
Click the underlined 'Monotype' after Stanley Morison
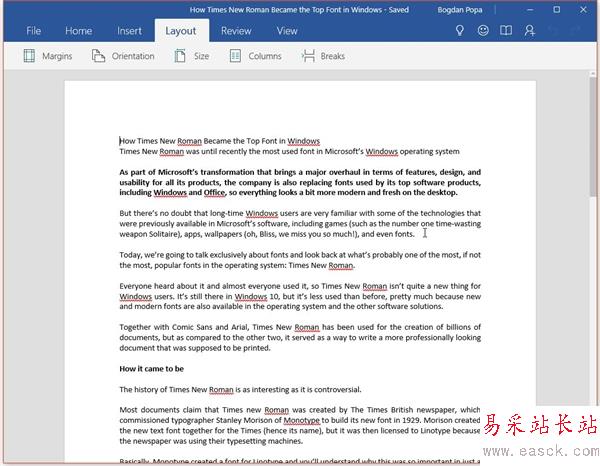point(301,420)
